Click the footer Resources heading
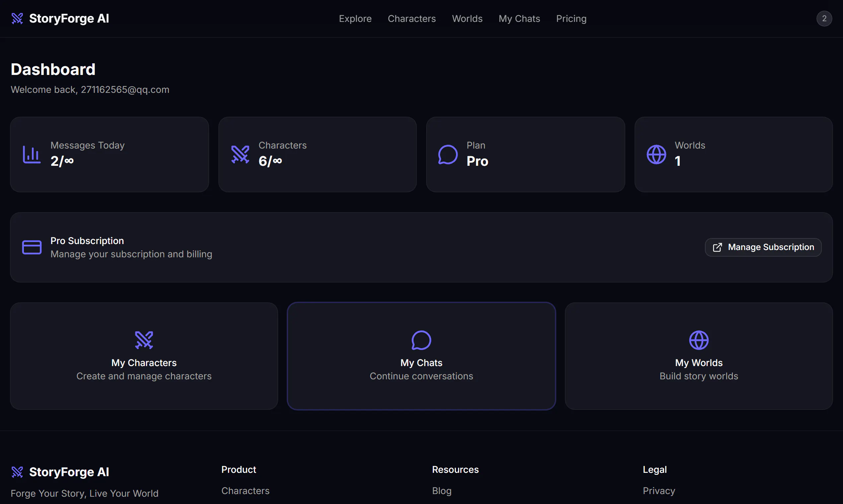 click(x=455, y=469)
